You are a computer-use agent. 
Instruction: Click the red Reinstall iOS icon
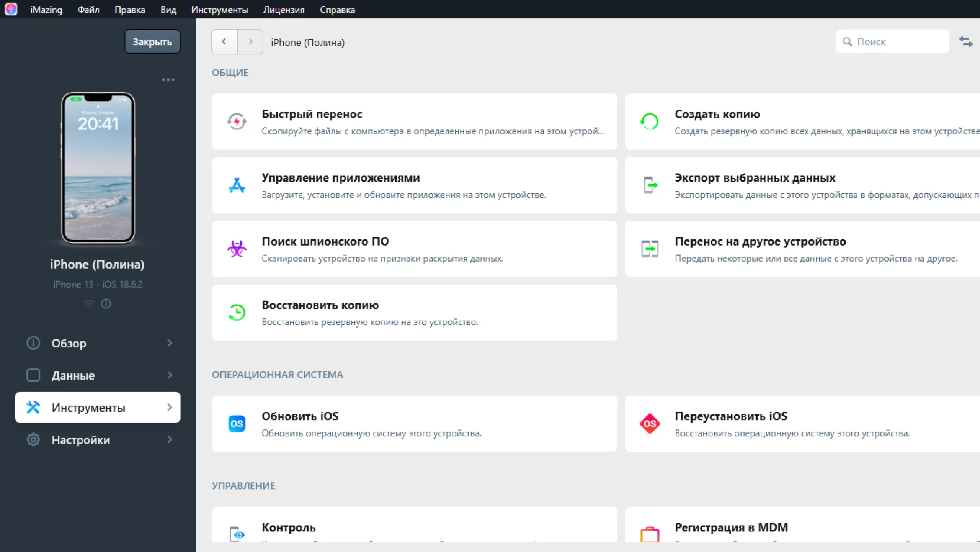click(x=650, y=424)
